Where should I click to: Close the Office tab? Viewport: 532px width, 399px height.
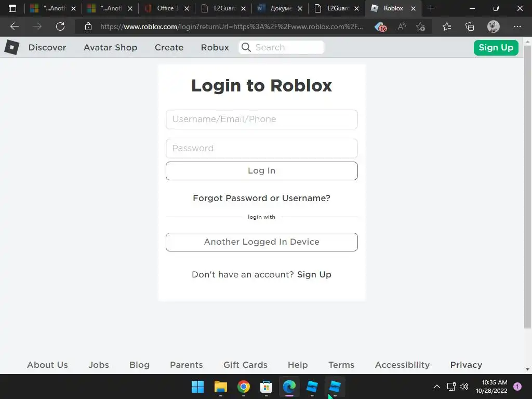pos(187,8)
